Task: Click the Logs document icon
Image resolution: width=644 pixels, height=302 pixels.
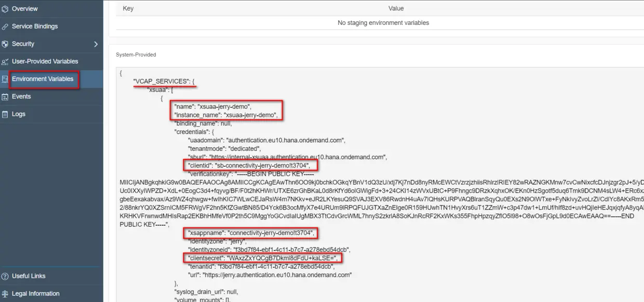Action: pos(5,114)
